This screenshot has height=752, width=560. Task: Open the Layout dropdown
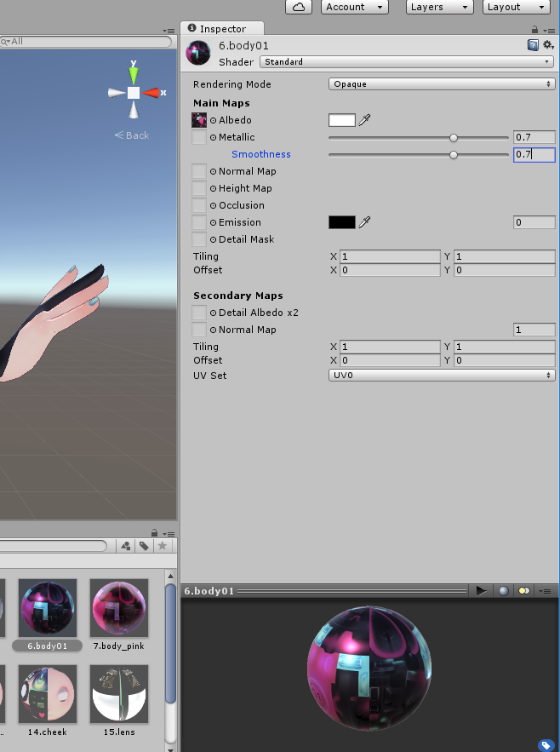click(516, 7)
